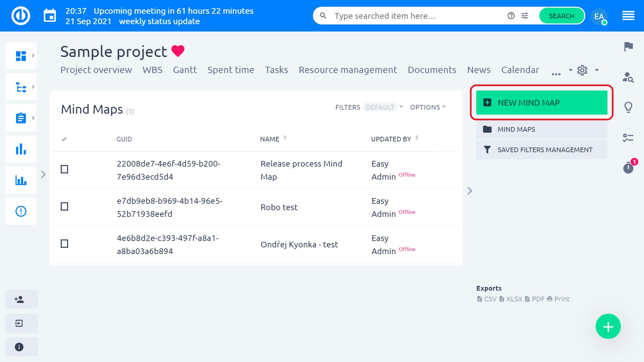Click the green NEW MIND MAP button

pos(541,103)
